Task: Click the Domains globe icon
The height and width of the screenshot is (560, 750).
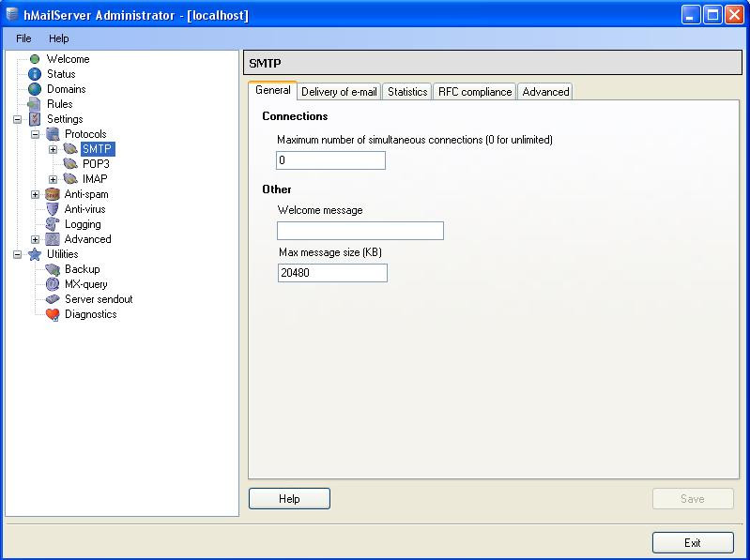Action: [x=35, y=89]
